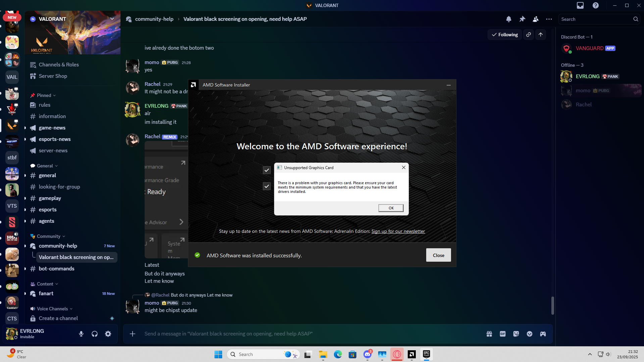Open the VTS server icon

(12, 206)
